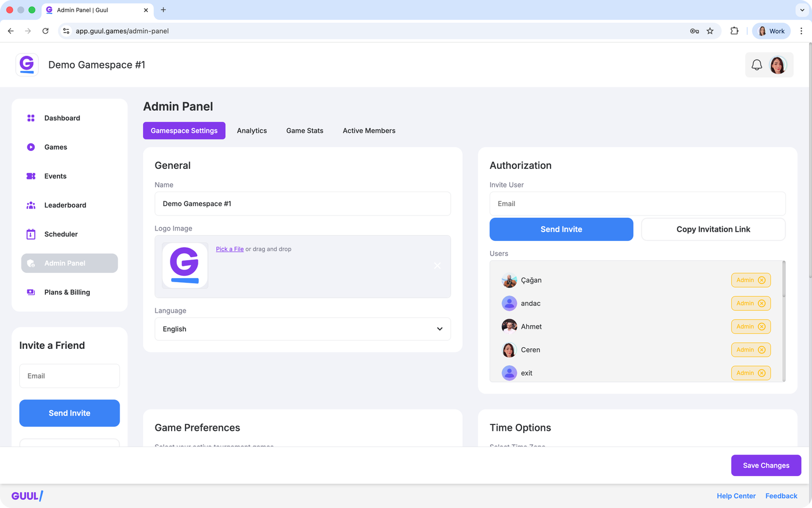Open Events ticket icon in sidebar
The image size is (812, 508).
click(31, 176)
